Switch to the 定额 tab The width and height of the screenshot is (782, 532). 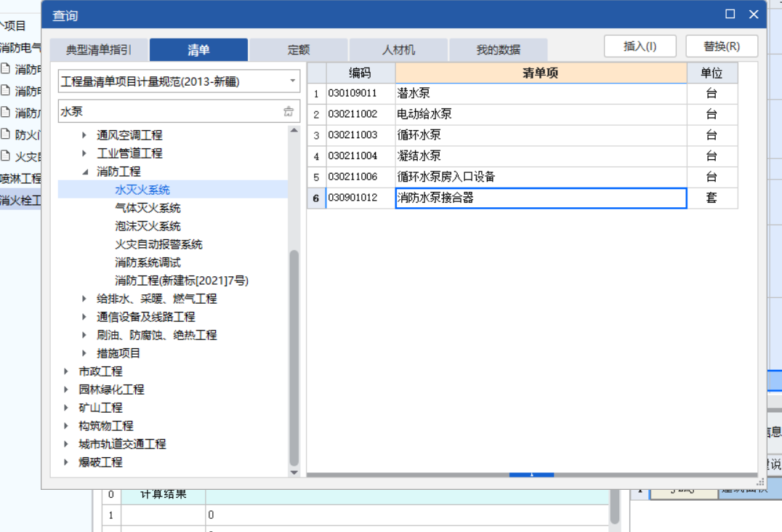coord(297,49)
